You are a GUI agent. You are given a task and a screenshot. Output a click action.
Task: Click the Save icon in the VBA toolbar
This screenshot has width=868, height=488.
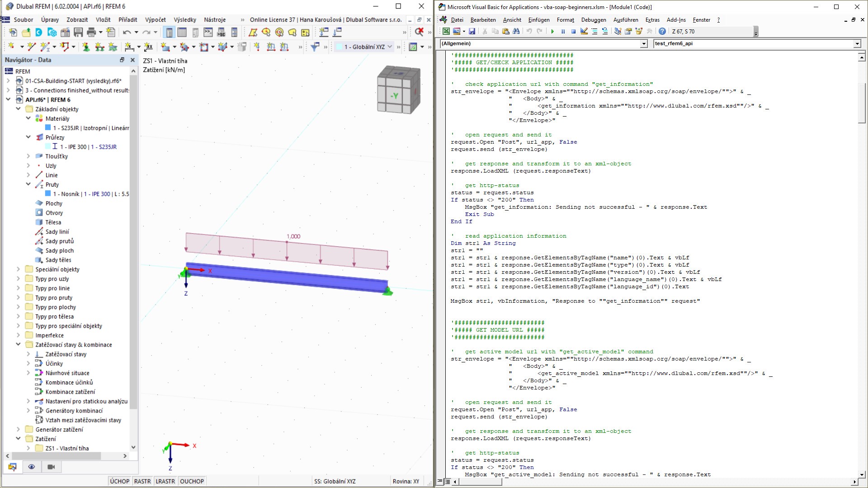(x=472, y=32)
